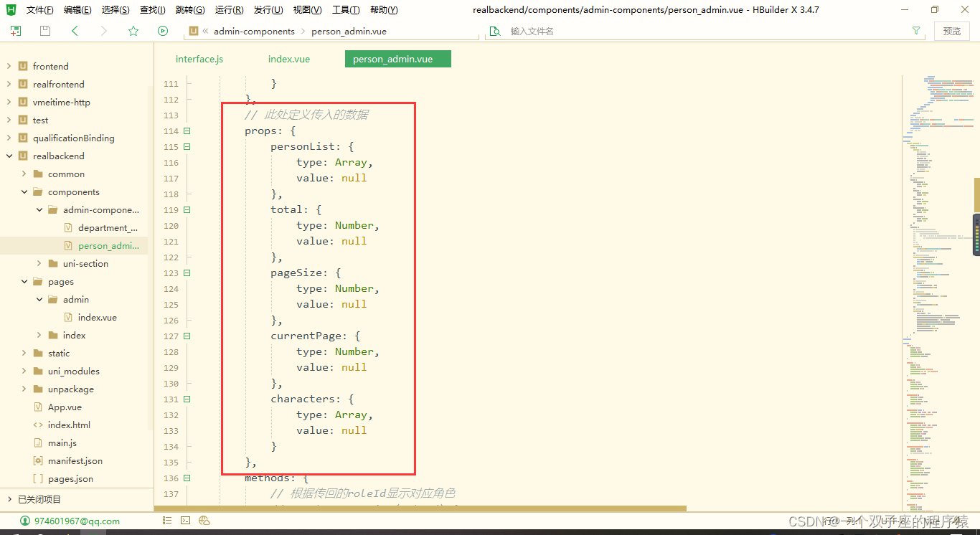Collapse the realbackend project
The width and height of the screenshot is (980, 535).
coord(9,156)
